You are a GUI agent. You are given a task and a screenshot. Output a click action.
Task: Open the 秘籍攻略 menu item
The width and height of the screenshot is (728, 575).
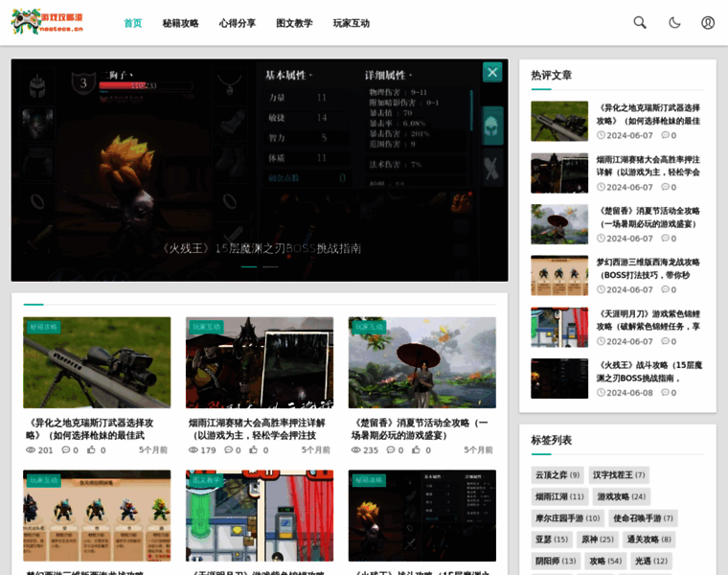(180, 23)
